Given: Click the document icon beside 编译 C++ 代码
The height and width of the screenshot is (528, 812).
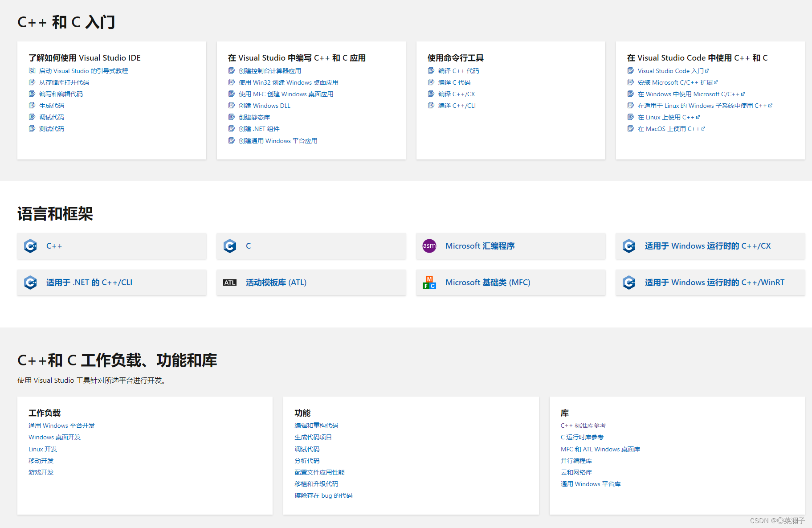Looking at the screenshot, I should pyautogui.click(x=431, y=70).
